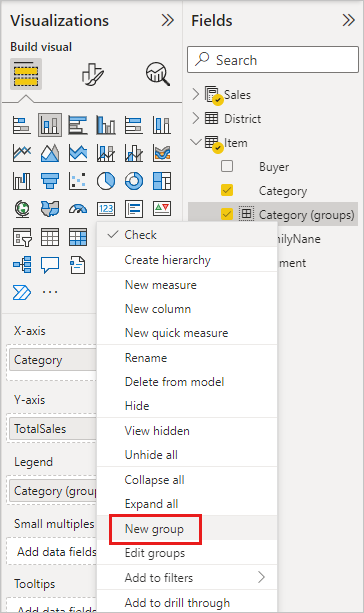The image size is (364, 613).
Task: Select the KPI visual
Action: coord(161,209)
